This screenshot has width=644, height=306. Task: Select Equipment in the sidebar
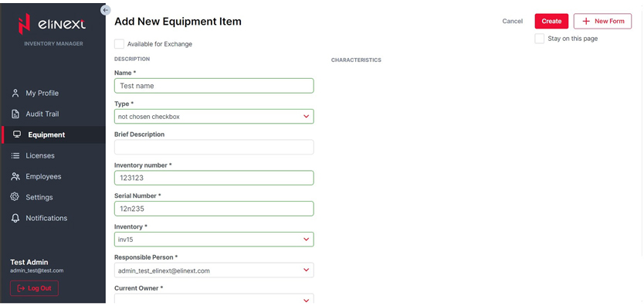pyautogui.click(x=53, y=134)
